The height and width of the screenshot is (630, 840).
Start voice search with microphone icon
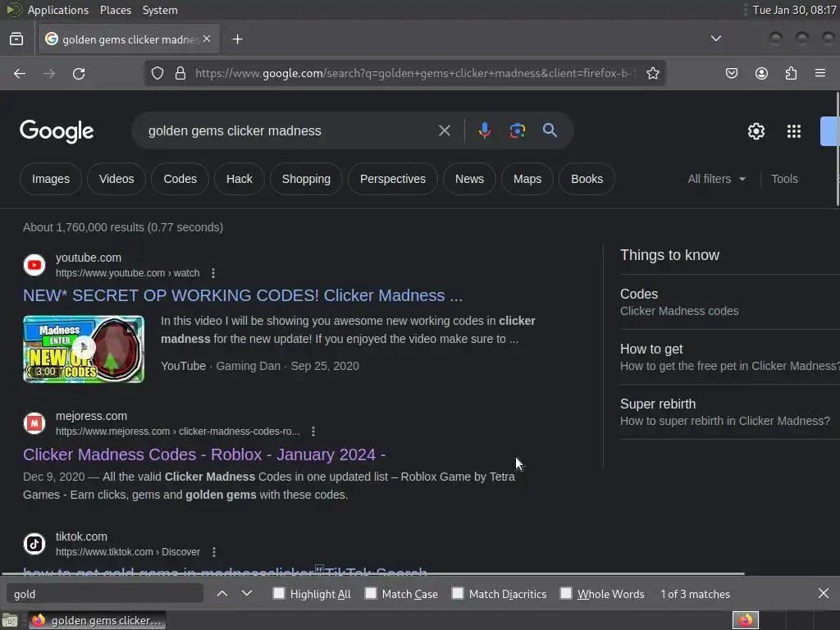click(484, 130)
